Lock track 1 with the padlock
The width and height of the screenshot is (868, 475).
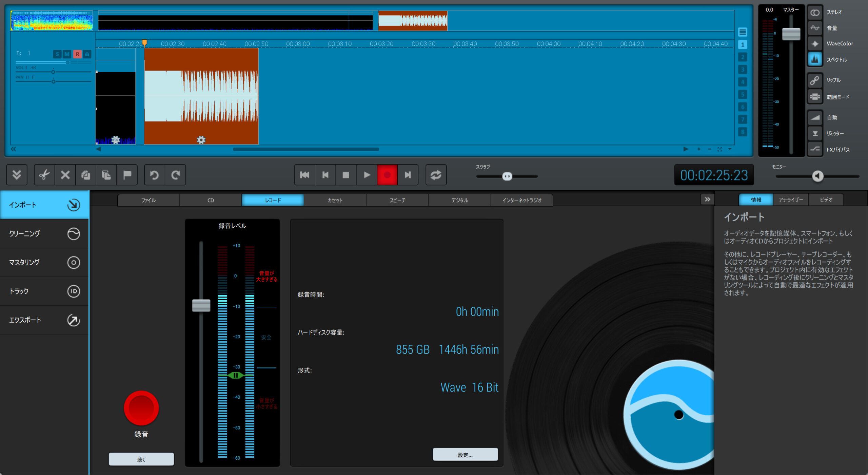(87, 54)
